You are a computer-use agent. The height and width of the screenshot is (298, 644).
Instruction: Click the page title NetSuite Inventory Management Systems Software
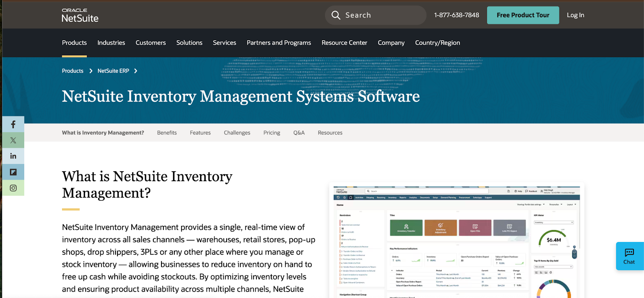pos(241,96)
